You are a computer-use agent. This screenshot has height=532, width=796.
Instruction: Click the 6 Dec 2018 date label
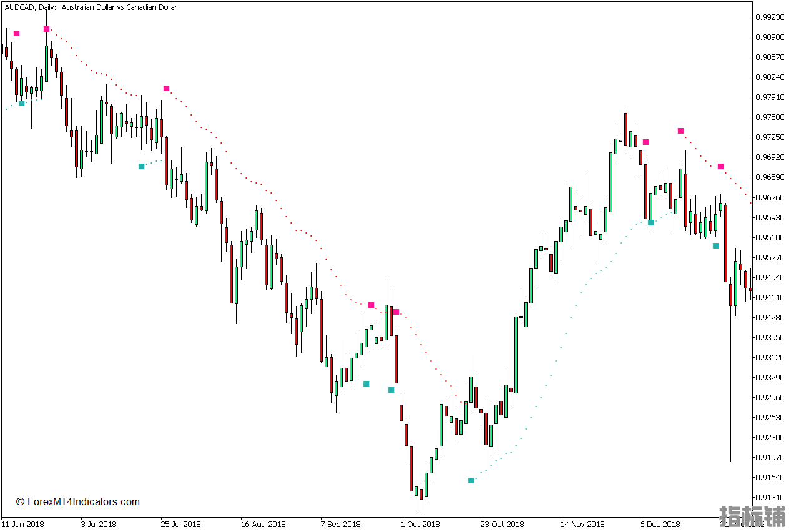click(660, 524)
